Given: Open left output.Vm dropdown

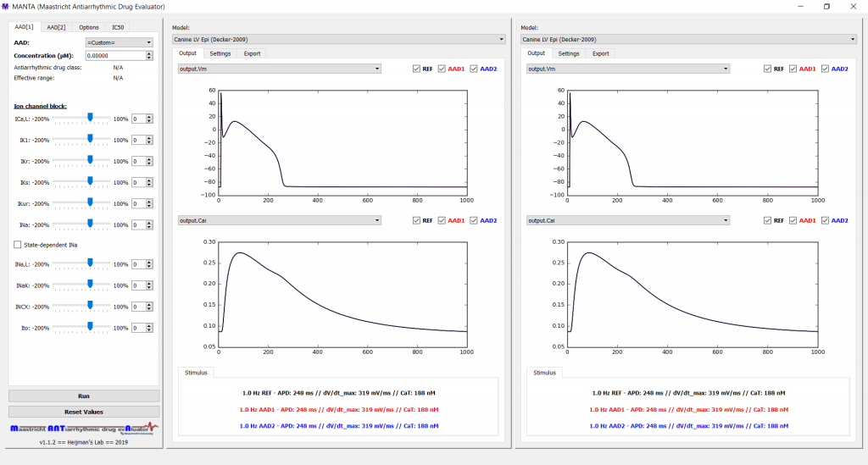Looking at the screenshot, I should tap(279, 69).
